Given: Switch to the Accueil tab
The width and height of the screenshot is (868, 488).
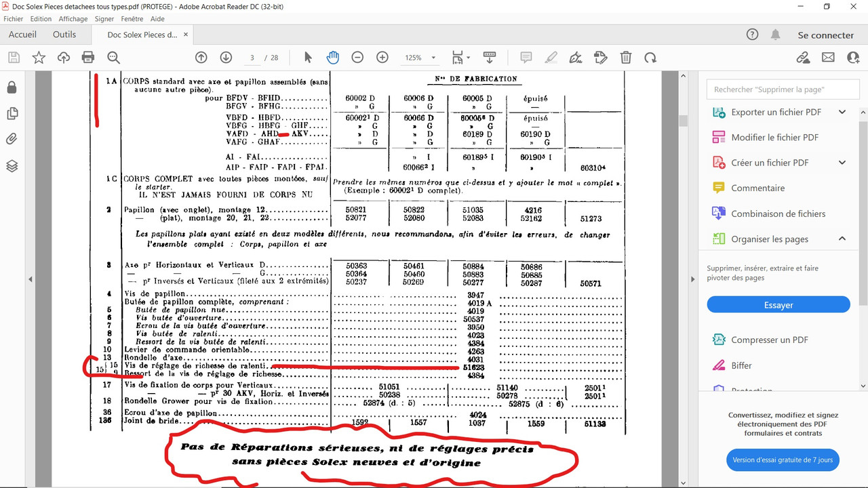Looking at the screenshot, I should (x=22, y=35).
